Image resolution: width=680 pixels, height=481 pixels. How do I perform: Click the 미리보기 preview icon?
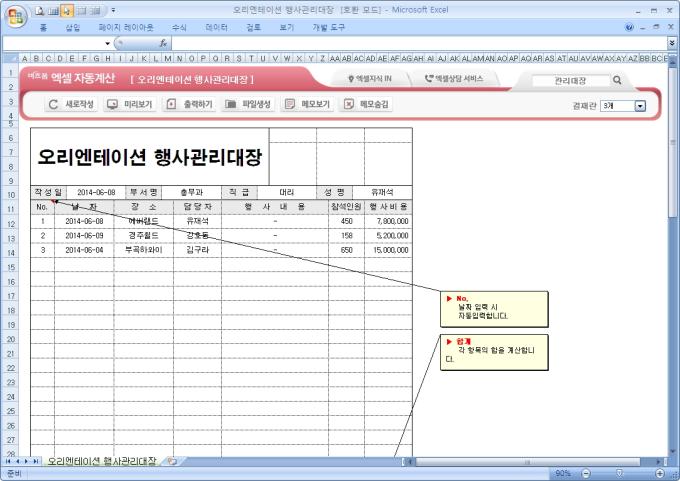112,105
